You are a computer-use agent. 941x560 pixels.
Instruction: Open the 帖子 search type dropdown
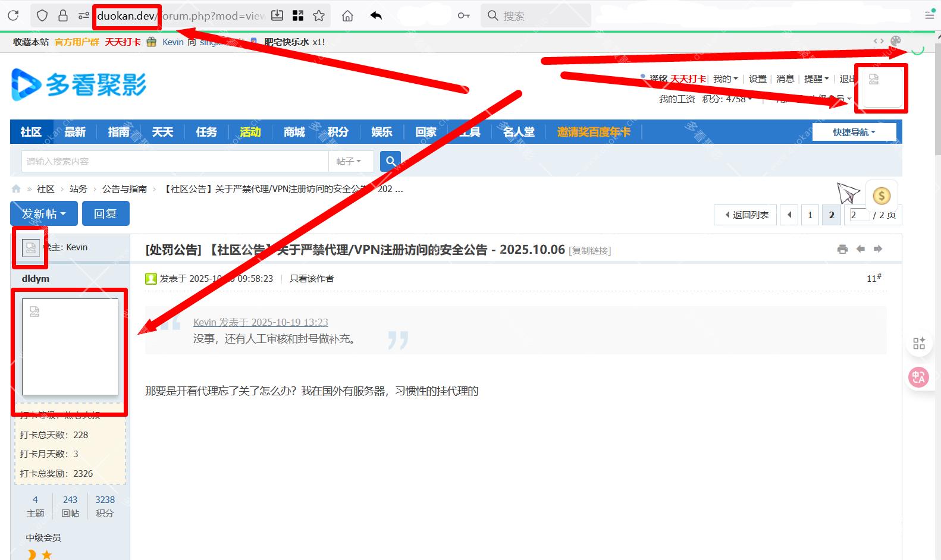pos(351,161)
